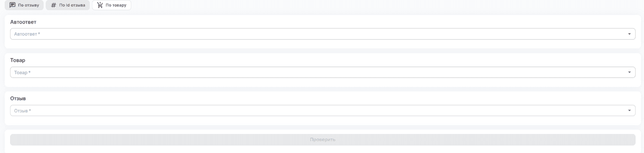Expand the Отзыв dropdown arrow
644x153 pixels.
click(629, 111)
